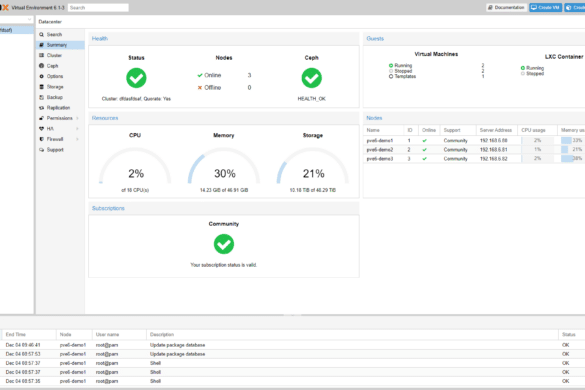The image size is (585, 390).
Task: Click the Backup icon in sidebar
Action: pyautogui.click(x=41, y=97)
